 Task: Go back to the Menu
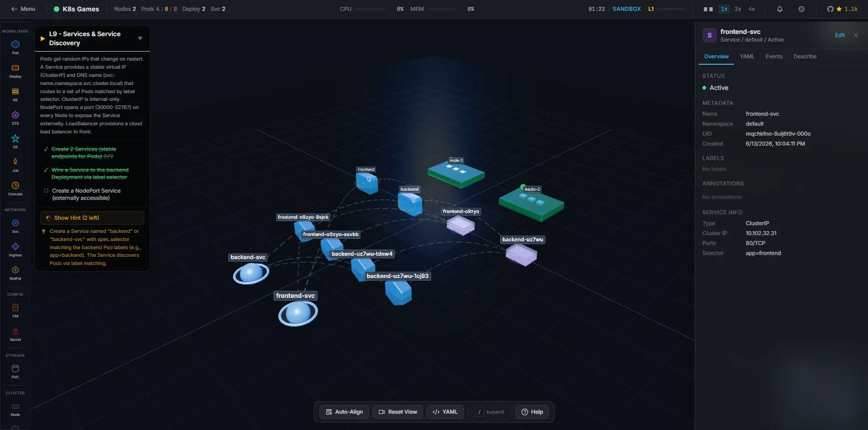23,9
